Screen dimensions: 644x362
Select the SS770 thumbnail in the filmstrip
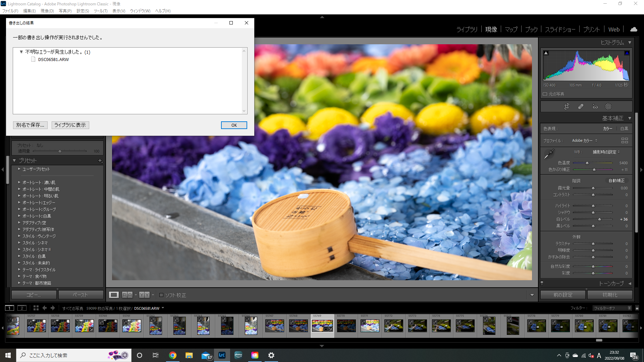pos(346,325)
